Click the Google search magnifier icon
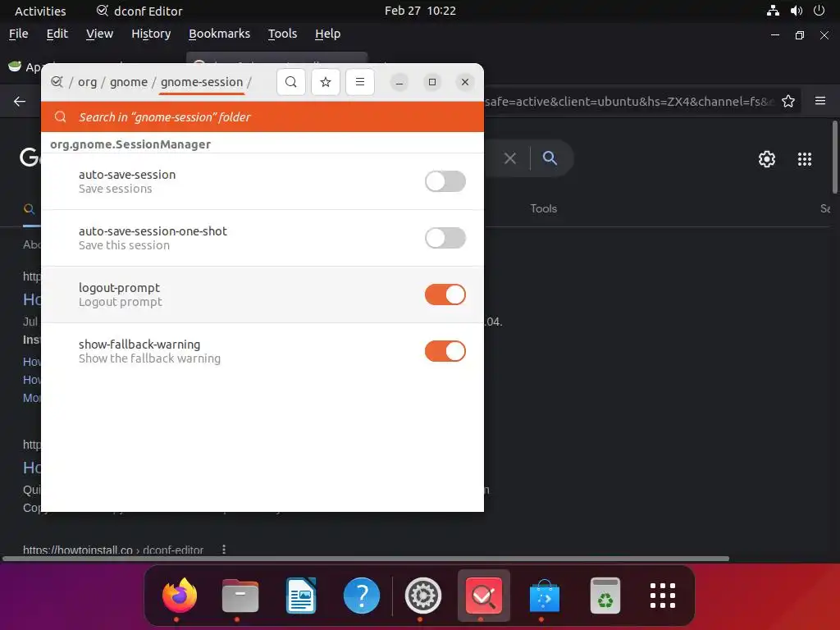 (550, 158)
